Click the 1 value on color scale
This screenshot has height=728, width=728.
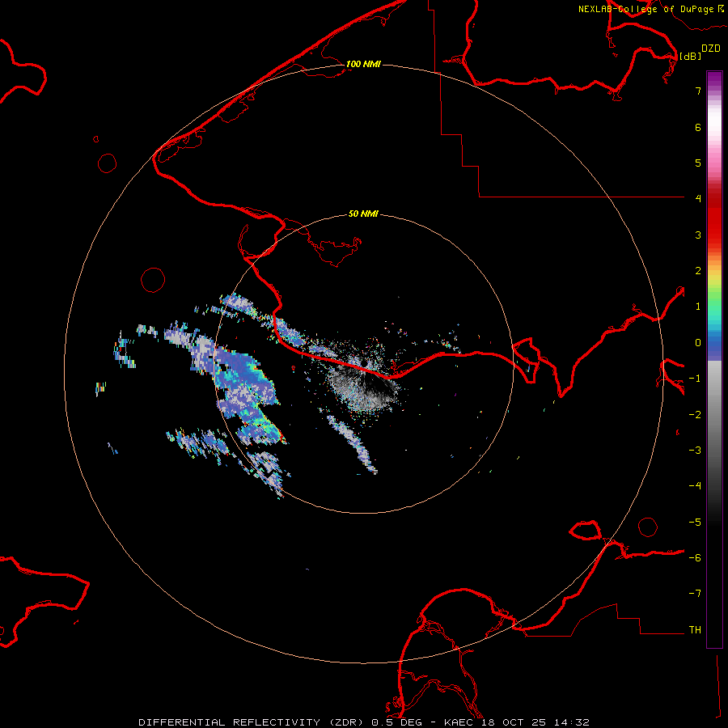pos(698,307)
